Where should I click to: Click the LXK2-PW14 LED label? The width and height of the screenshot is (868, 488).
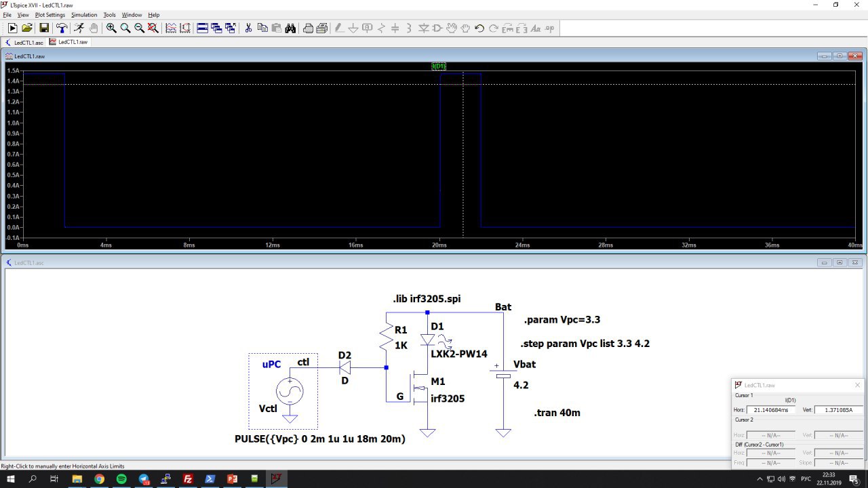459,354
